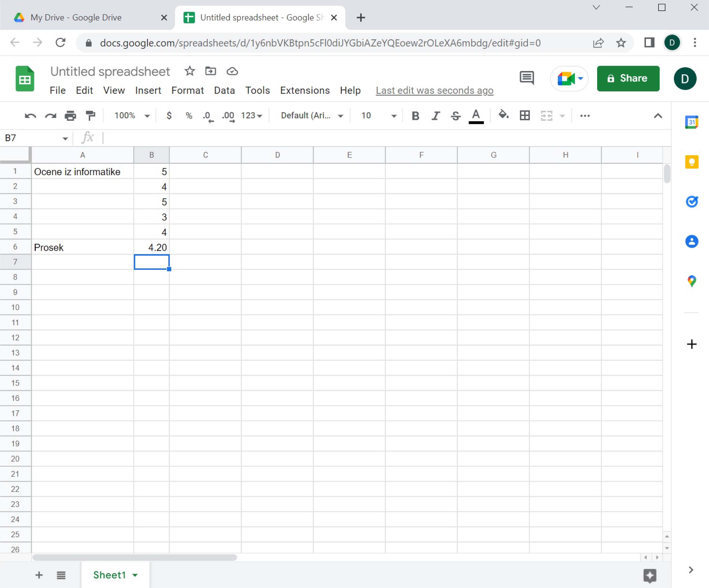Click the undo arrow icon

(30, 116)
